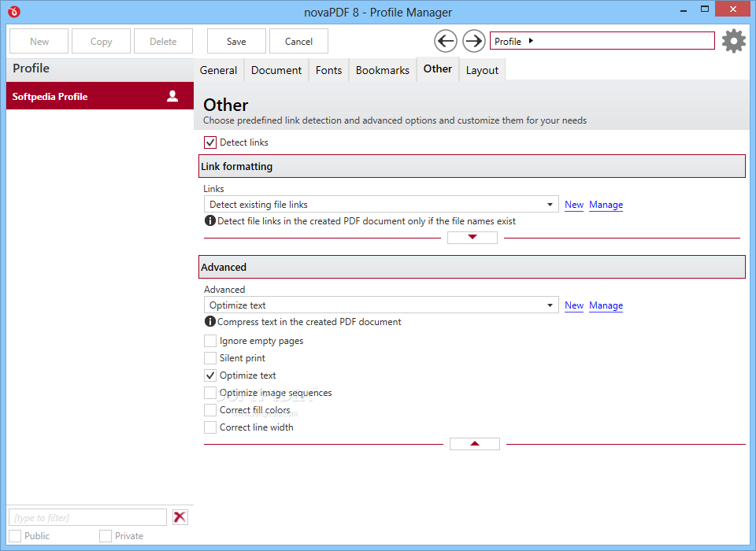Select the Other tab

[438, 69]
